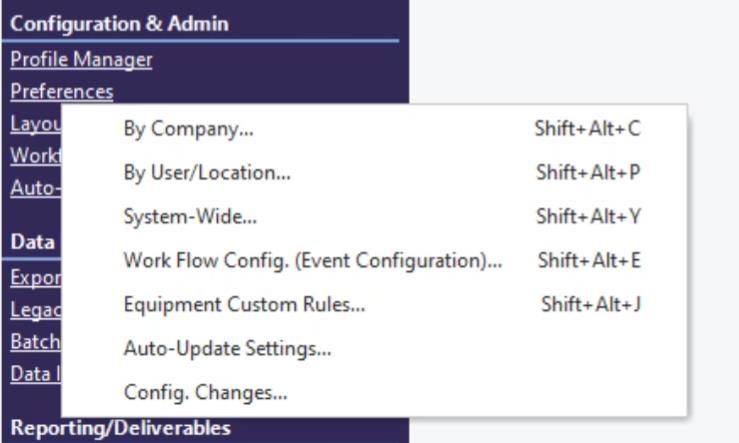Image resolution: width=739 pixels, height=443 pixels.
Task: Open the cut-off "Auto-" sidebar link
Action: [34, 188]
